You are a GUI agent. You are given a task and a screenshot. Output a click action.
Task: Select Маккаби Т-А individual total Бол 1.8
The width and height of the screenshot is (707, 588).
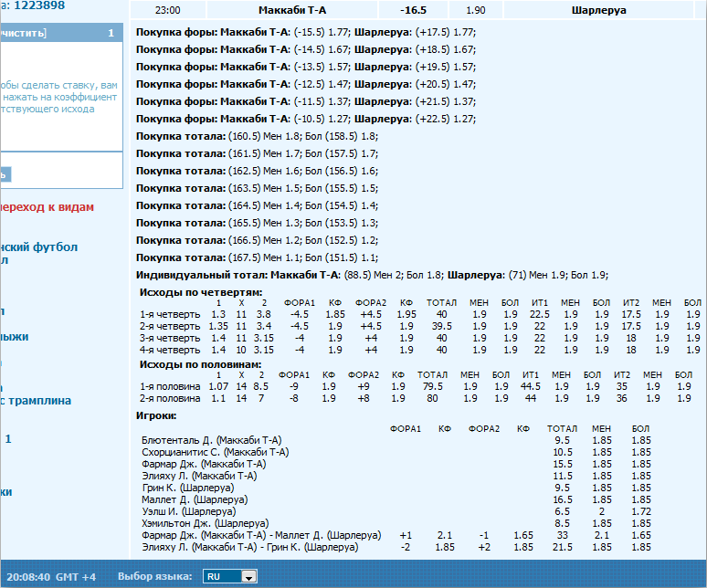[425, 275]
